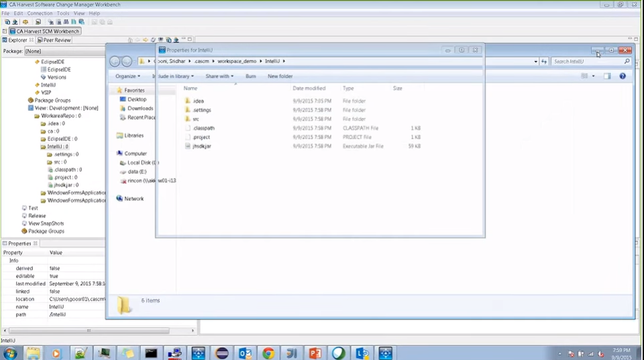Minimize the Explorer view panel
Screen dimensions: 644x360
click(184, 40)
